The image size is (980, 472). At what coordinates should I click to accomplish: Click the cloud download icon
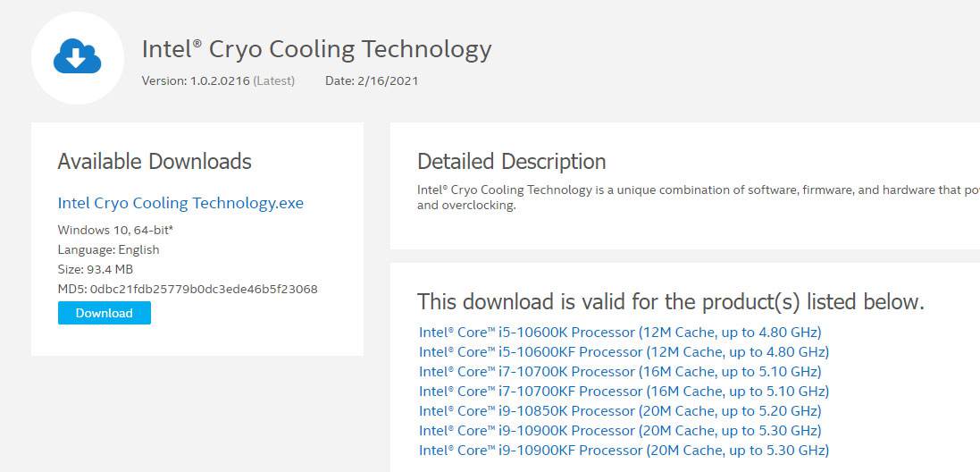pyautogui.click(x=78, y=57)
